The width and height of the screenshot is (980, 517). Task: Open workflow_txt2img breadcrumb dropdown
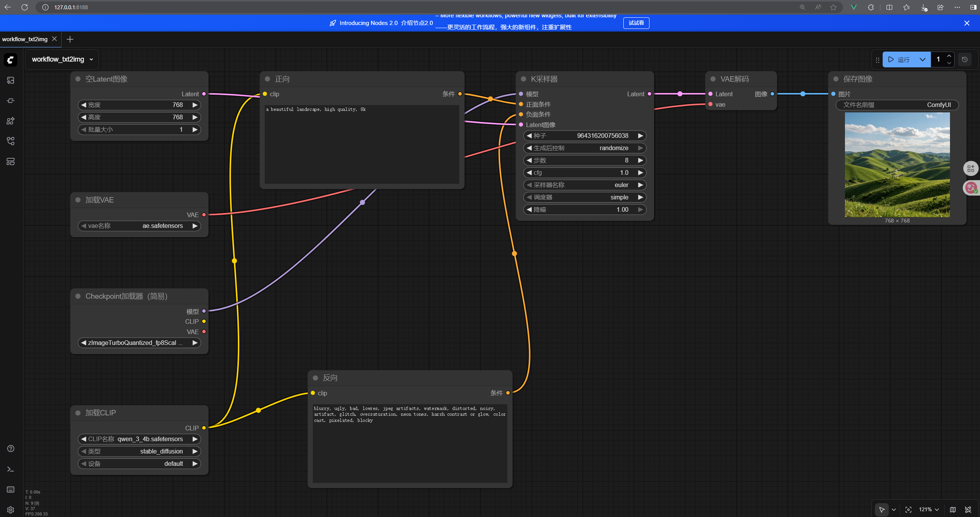coord(91,59)
